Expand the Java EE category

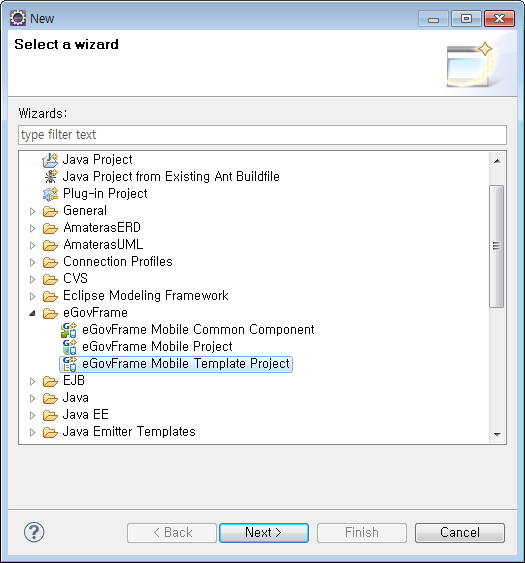32,415
